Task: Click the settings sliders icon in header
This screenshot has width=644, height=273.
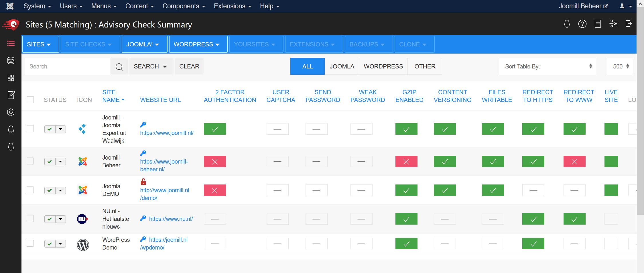Action: point(613,24)
